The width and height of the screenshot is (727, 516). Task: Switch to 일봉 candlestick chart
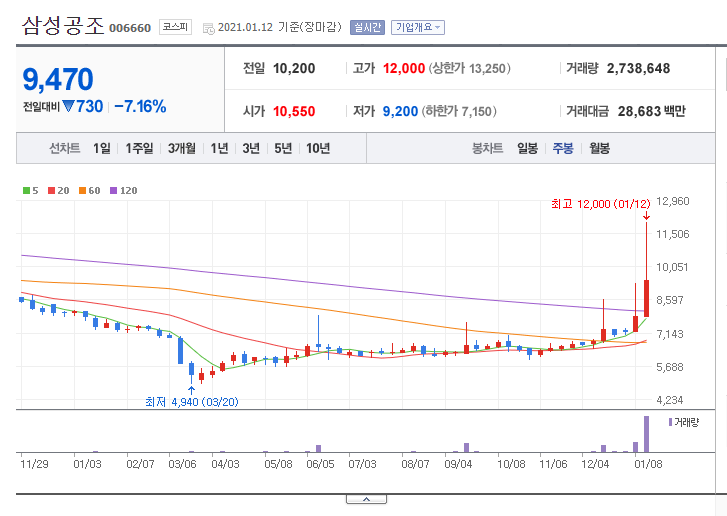pos(528,148)
